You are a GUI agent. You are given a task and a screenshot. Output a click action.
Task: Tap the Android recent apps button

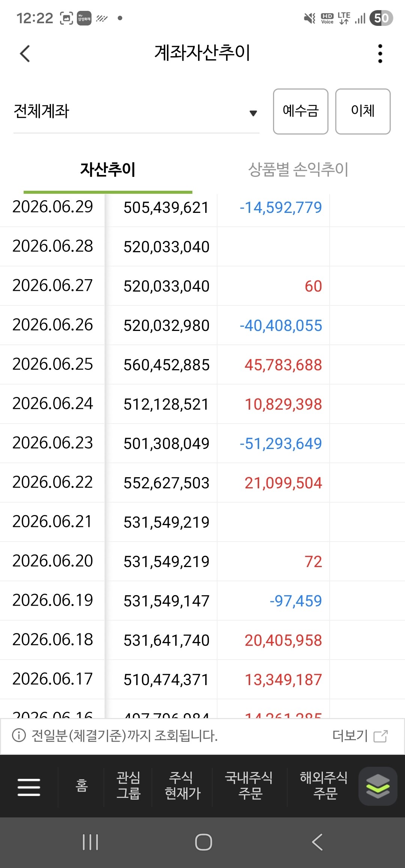tap(90, 842)
